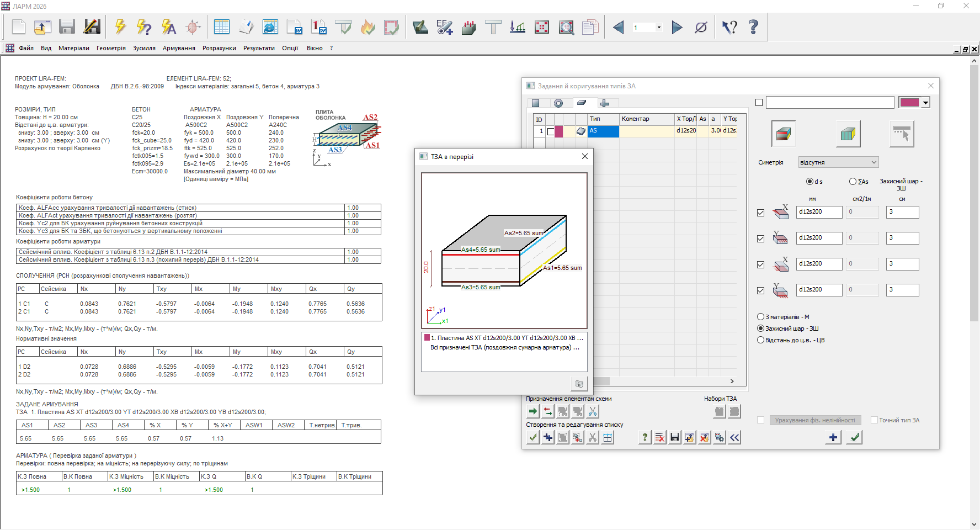Click the fire resistance check flame icon
The image size is (980, 530).
pos(367,26)
